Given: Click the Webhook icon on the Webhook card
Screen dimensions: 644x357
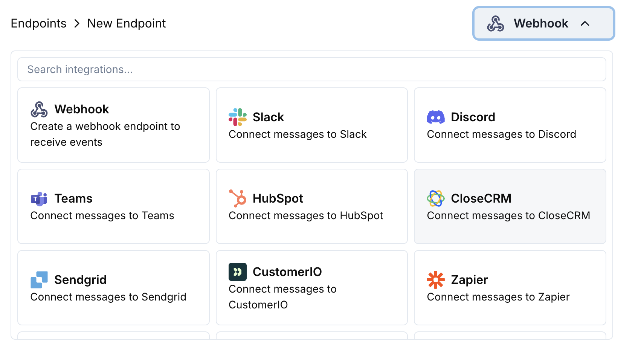Looking at the screenshot, I should pyautogui.click(x=39, y=109).
